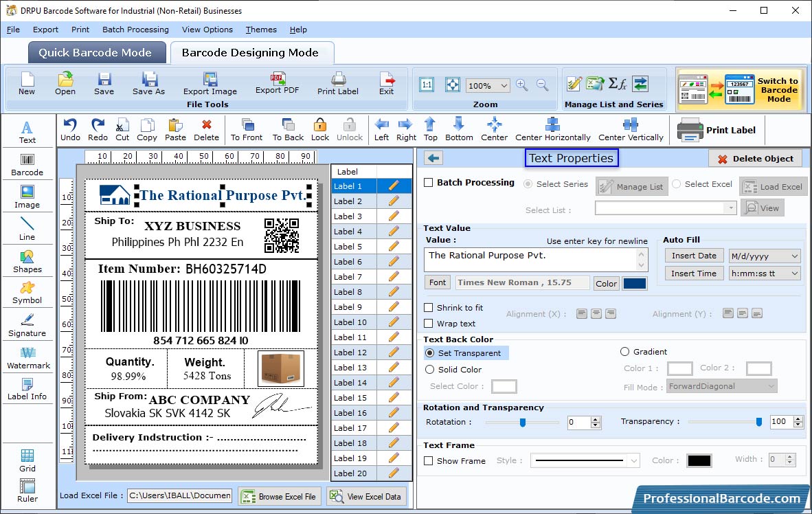Click the Delete Object button
This screenshot has height=514, width=812.
[x=755, y=159]
